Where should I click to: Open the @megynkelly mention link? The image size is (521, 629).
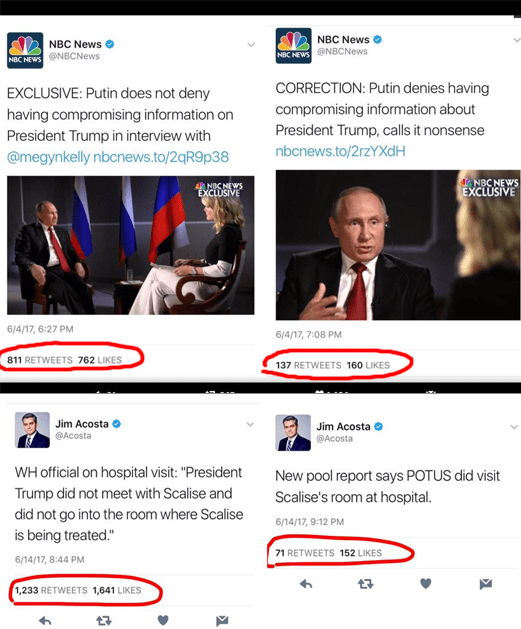click(x=48, y=157)
